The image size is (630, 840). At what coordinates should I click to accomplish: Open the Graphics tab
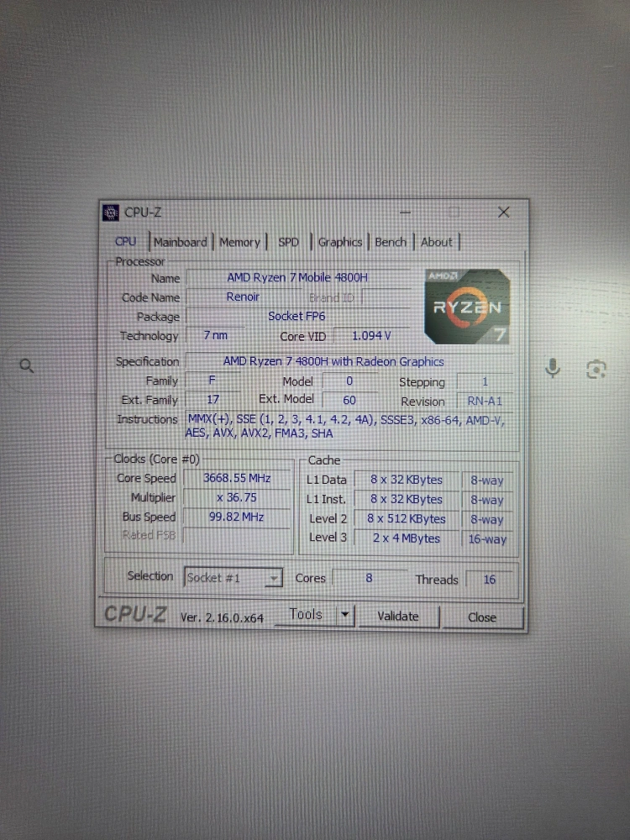tap(340, 242)
